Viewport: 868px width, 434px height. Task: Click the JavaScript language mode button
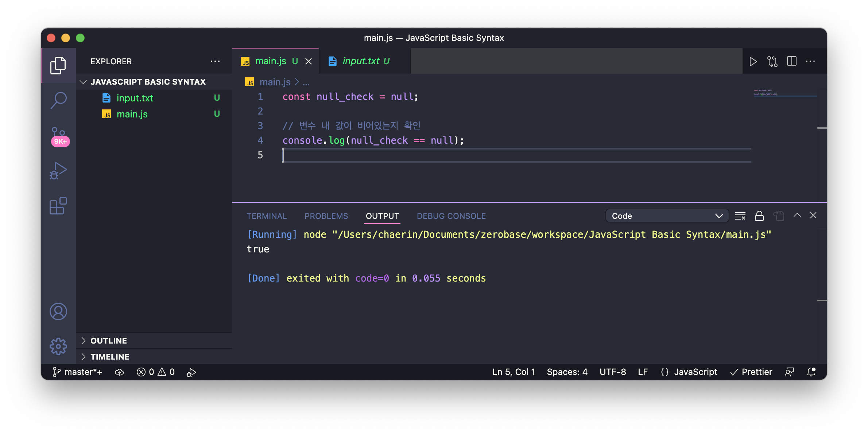pos(695,372)
